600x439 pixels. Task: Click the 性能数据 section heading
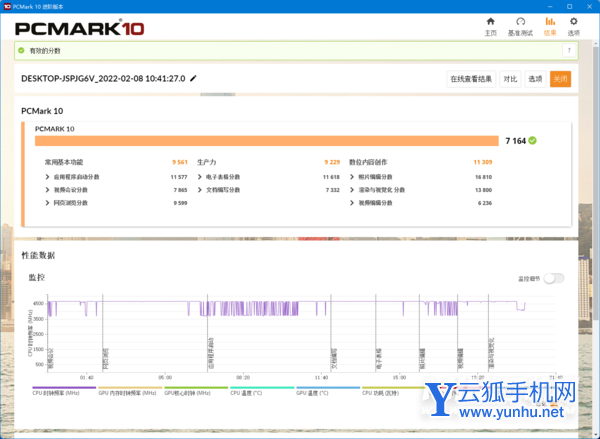click(38, 255)
